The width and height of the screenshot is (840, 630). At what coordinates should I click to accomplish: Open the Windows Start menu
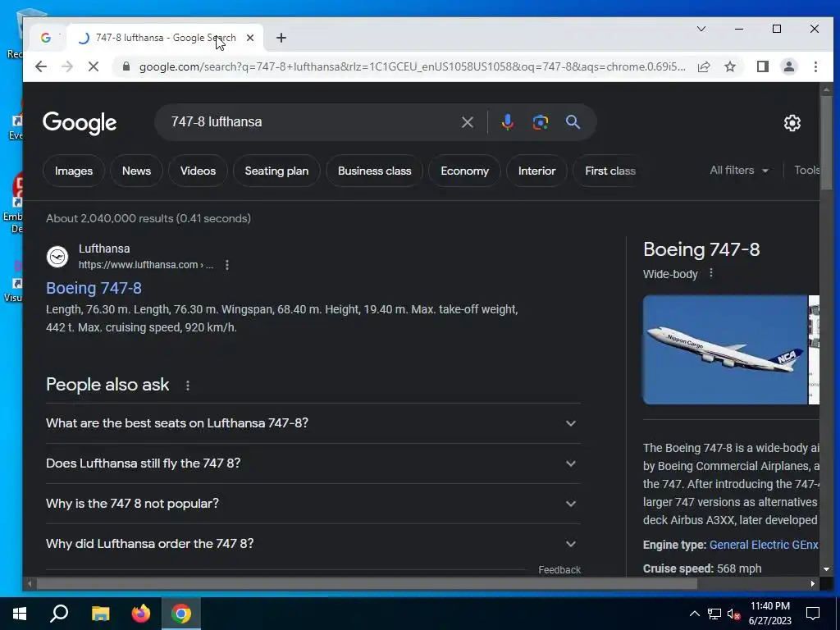point(20,614)
